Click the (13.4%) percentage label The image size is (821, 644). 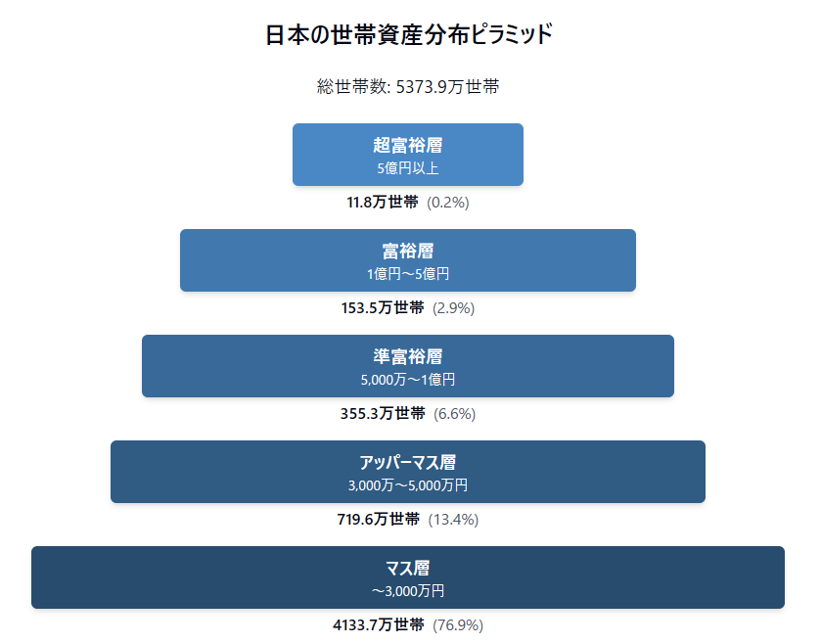pyautogui.click(x=453, y=520)
